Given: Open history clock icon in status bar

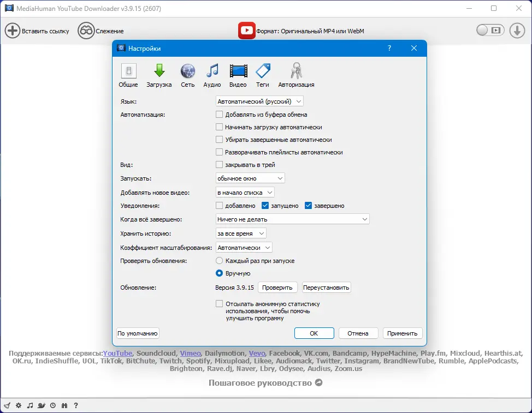Looking at the screenshot, I should tap(53, 405).
